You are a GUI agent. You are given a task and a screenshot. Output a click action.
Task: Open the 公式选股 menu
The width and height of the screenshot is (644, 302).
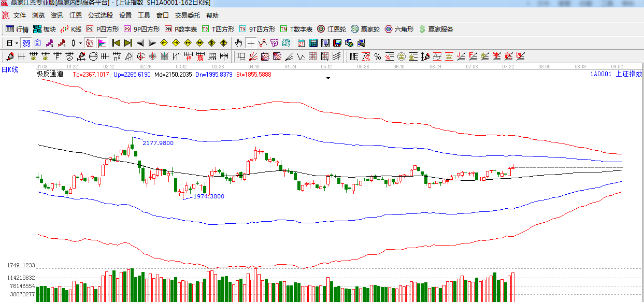[x=101, y=16]
